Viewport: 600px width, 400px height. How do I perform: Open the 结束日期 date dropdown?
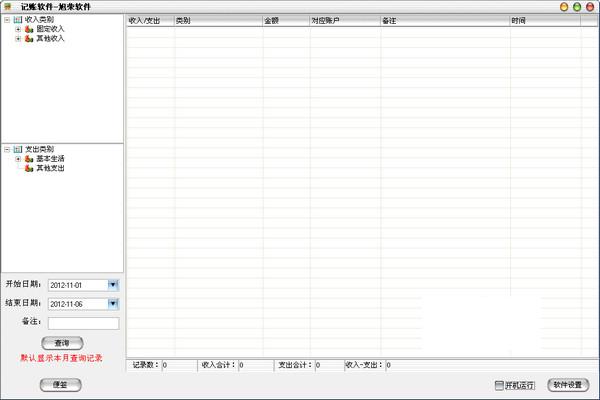[x=113, y=304]
